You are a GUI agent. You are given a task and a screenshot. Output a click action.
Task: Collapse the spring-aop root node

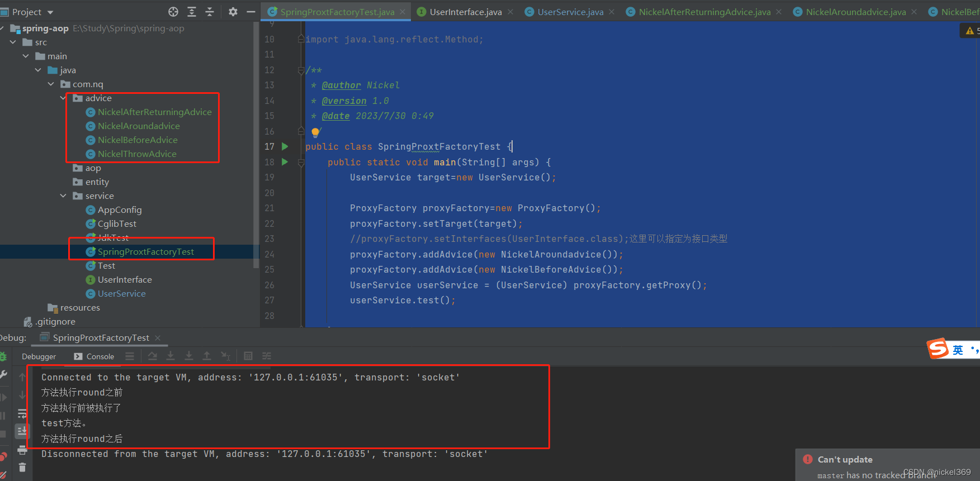3,28
